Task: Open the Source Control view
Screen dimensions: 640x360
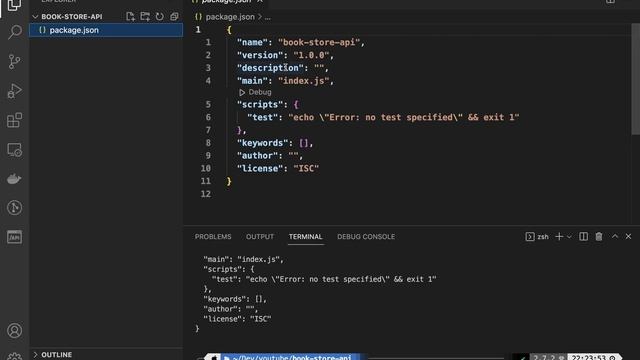Action: click(x=15, y=62)
